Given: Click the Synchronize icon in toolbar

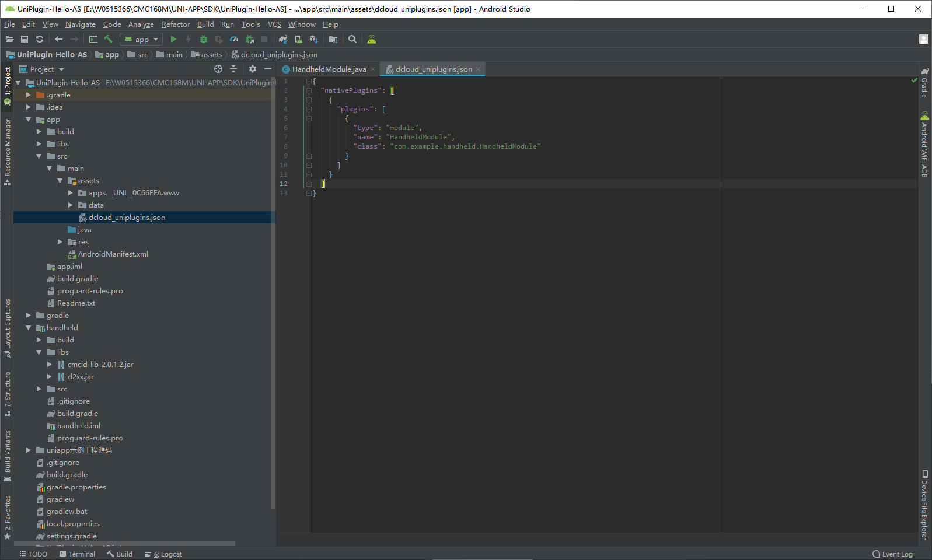Looking at the screenshot, I should pos(40,39).
